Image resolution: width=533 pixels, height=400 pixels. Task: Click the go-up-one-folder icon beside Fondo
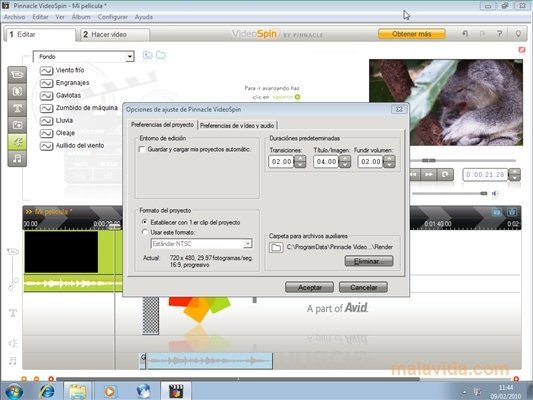pos(148,55)
